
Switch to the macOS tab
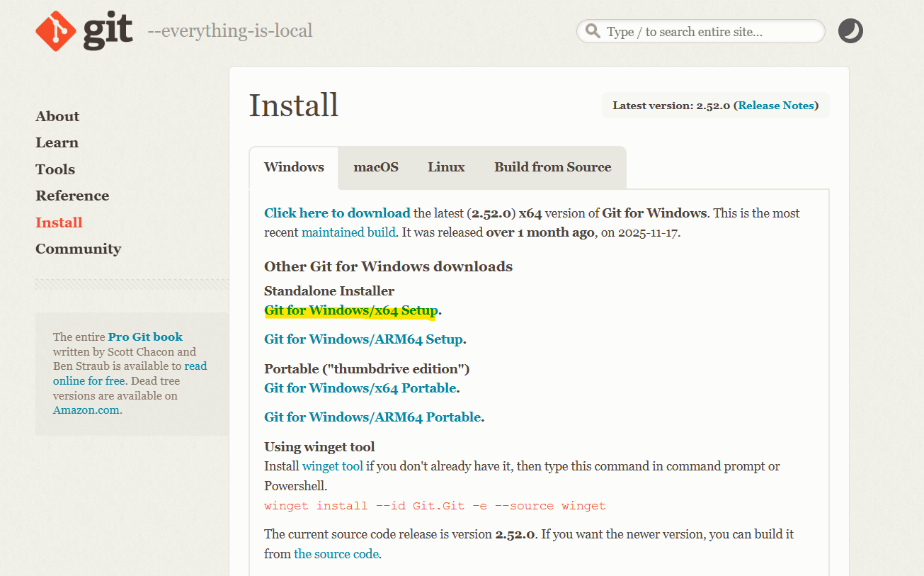376,167
